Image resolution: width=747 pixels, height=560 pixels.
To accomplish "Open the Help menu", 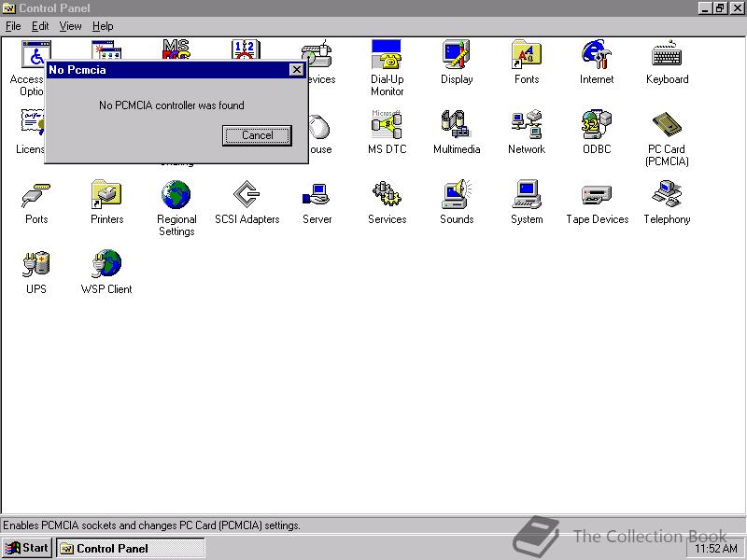I will click(x=103, y=26).
